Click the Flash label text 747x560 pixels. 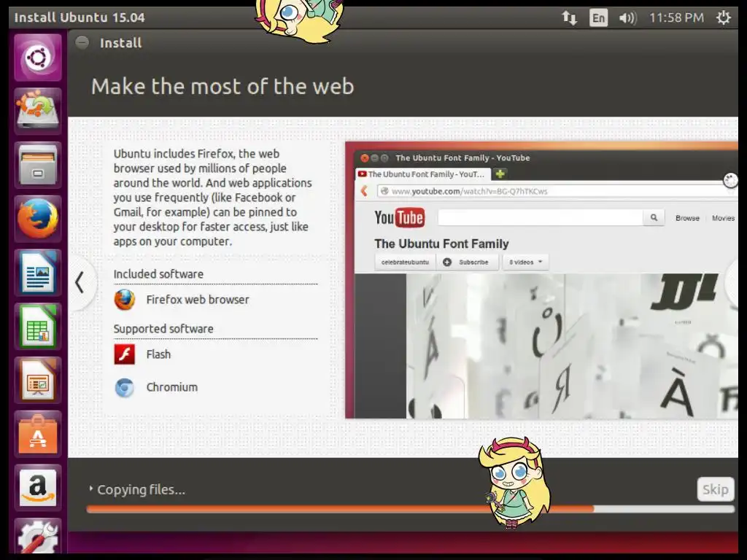[x=158, y=354]
